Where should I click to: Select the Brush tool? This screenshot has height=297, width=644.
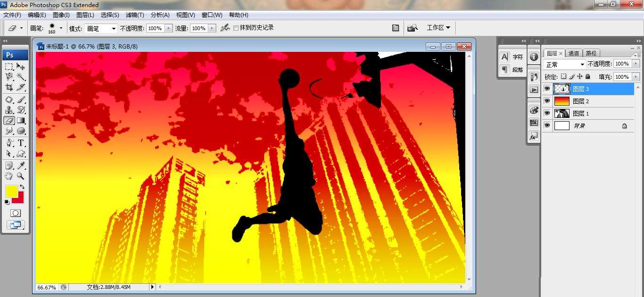point(21,99)
